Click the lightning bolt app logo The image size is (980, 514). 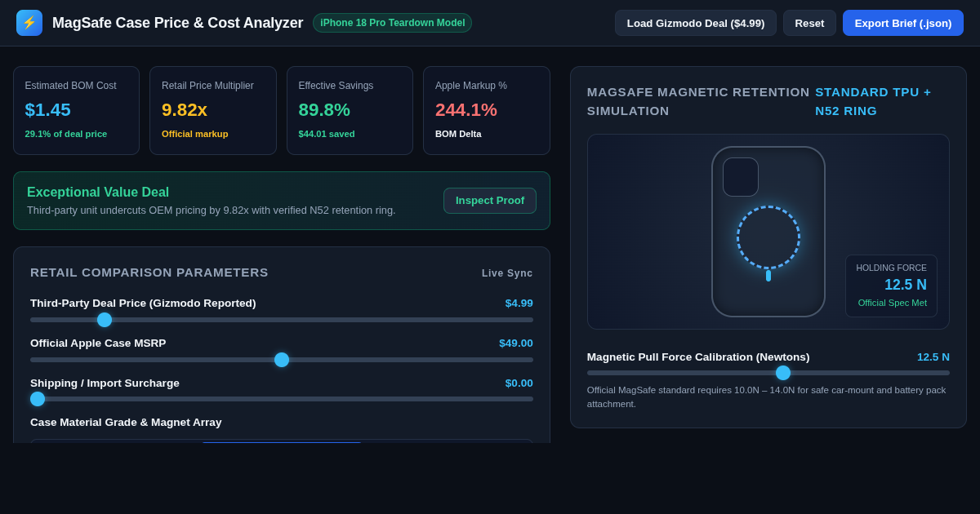tap(29, 23)
